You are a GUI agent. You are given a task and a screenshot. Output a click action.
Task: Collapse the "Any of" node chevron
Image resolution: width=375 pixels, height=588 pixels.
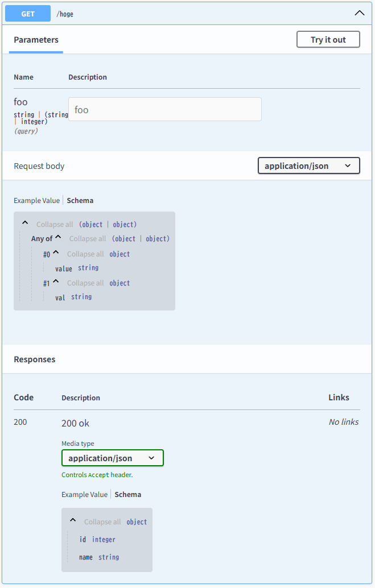[57, 237]
